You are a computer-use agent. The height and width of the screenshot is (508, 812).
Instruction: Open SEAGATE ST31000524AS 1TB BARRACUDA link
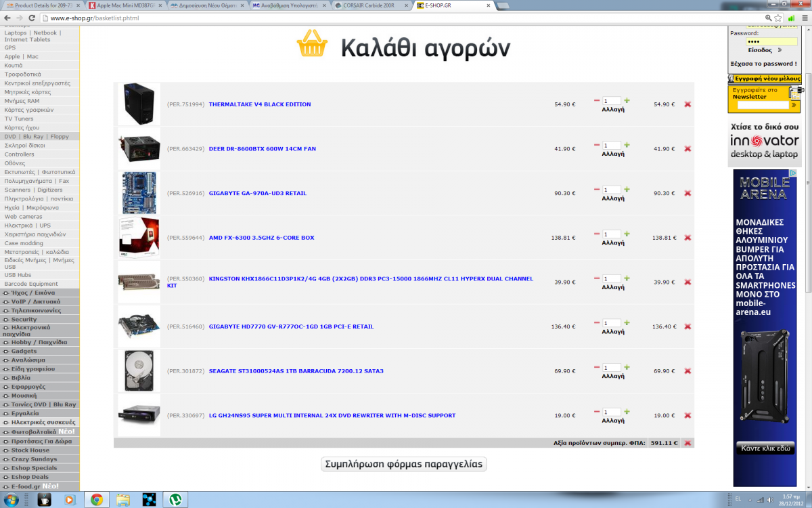[296, 371]
